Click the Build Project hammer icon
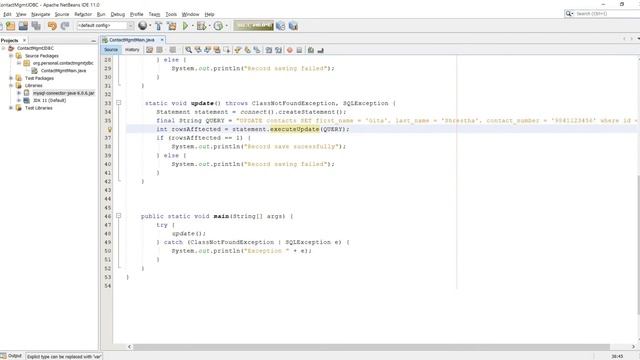 pos(159,26)
